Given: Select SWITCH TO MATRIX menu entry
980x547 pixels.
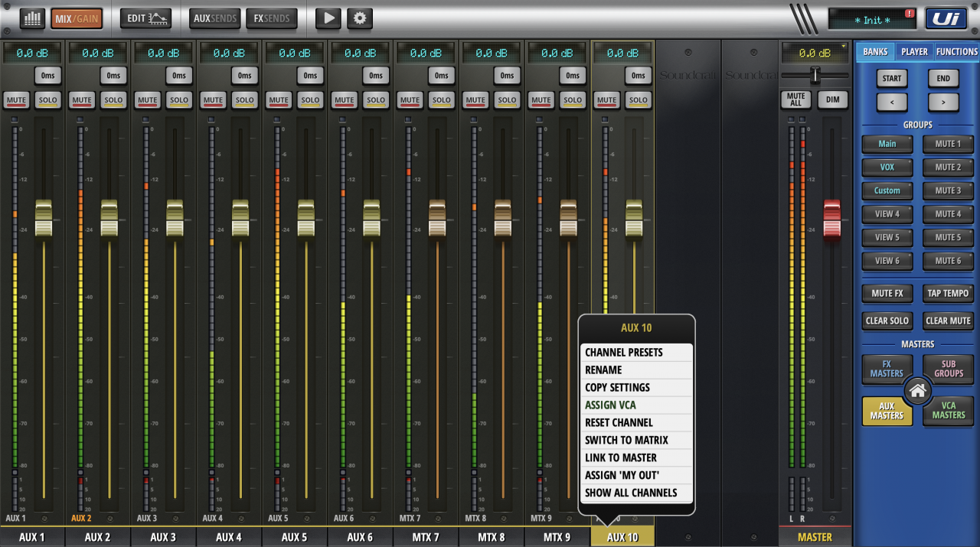Looking at the screenshot, I should click(x=636, y=441).
